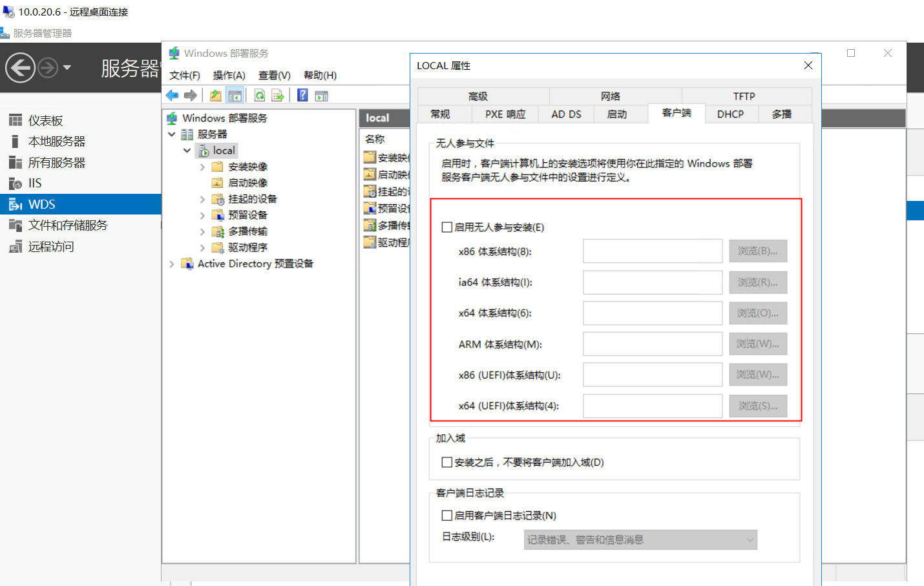The image size is (924, 586).
Task: Select Active Directory 预置设备 tree node
Action: (x=255, y=264)
